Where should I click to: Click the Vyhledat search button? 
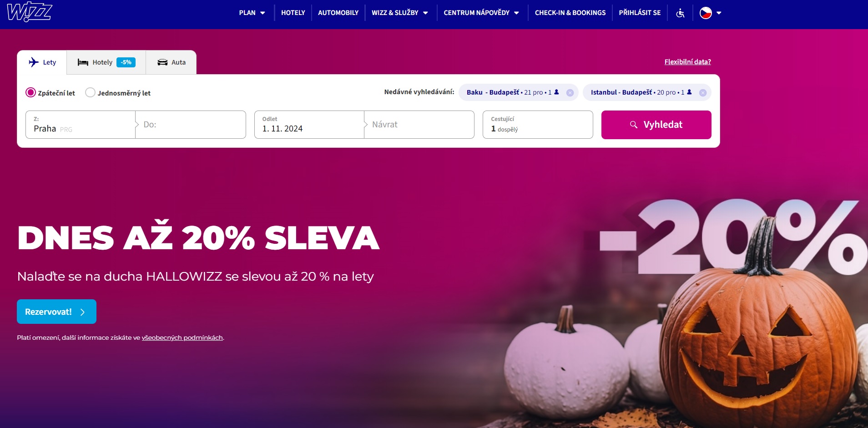[x=656, y=125]
